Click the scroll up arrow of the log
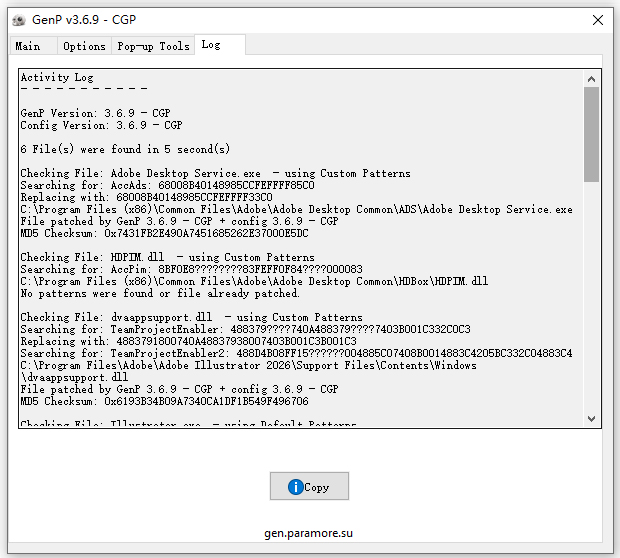Screen dimensions: 620x558 point(591,79)
